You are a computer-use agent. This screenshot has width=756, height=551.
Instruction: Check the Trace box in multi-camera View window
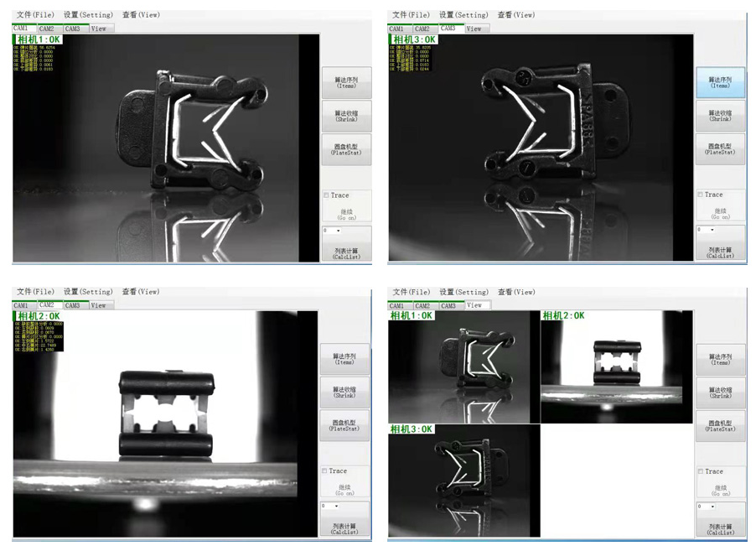pos(702,471)
